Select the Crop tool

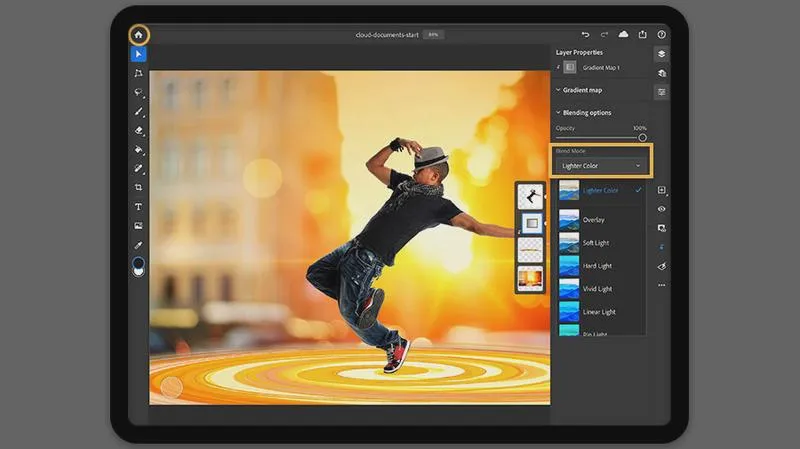pyautogui.click(x=138, y=187)
